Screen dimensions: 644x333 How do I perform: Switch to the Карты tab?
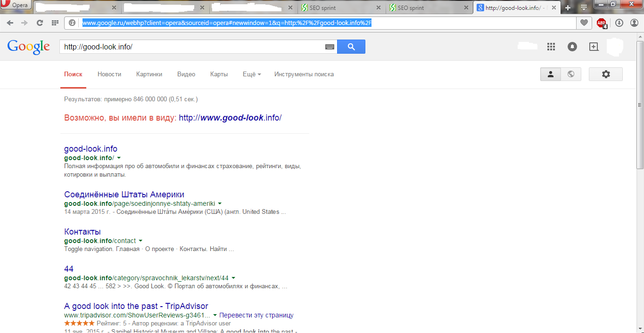(x=219, y=74)
